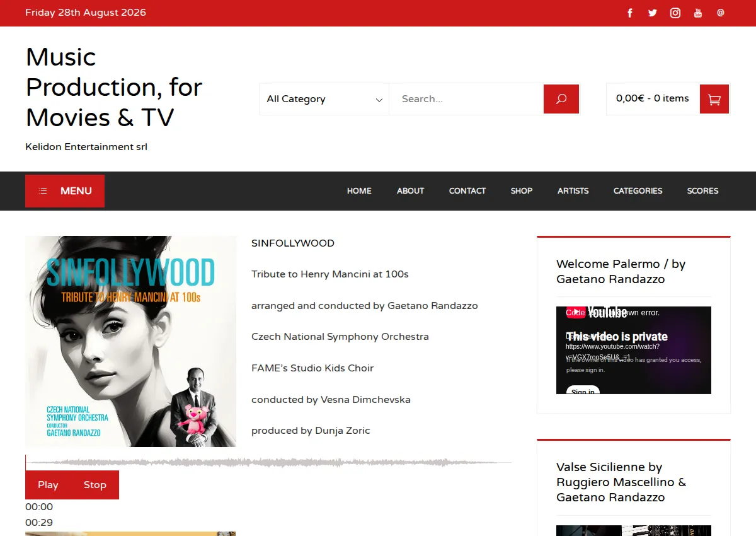Open the ABOUT menu item
The image size is (756, 536).
(x=410, y=191)
